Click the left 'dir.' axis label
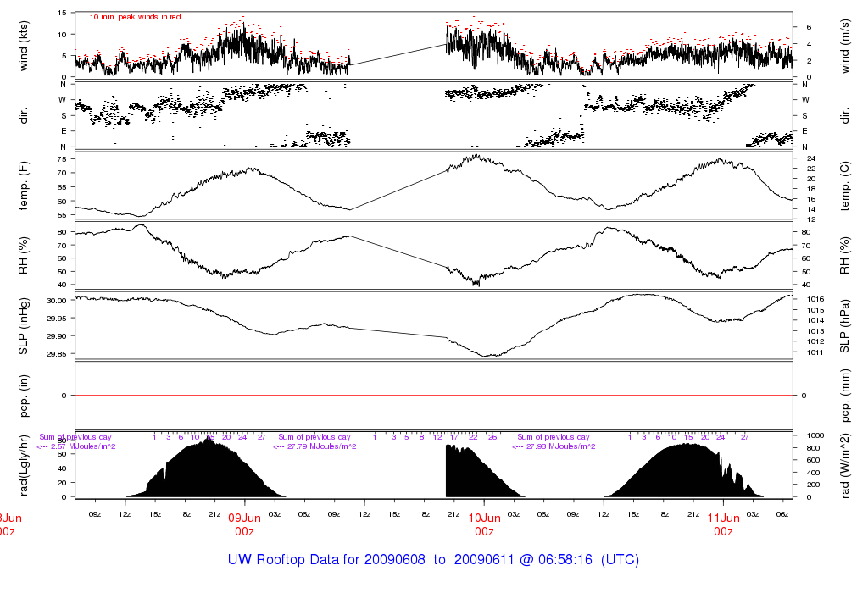868x593 pixels. 23,116
